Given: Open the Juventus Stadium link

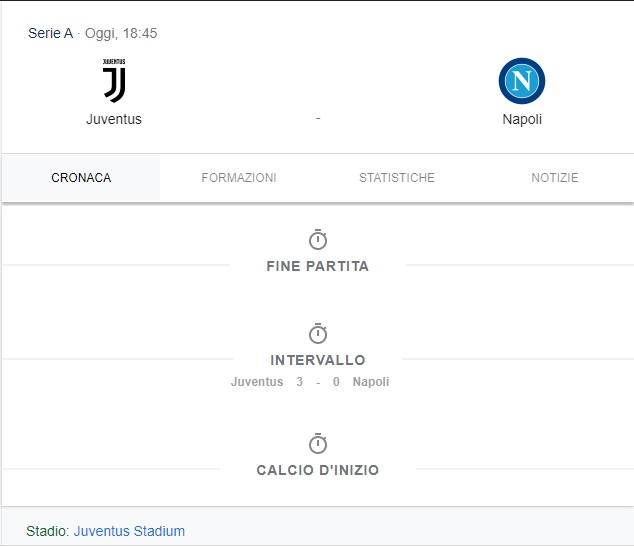Looking at the screenshot, I should pos(129,531).
